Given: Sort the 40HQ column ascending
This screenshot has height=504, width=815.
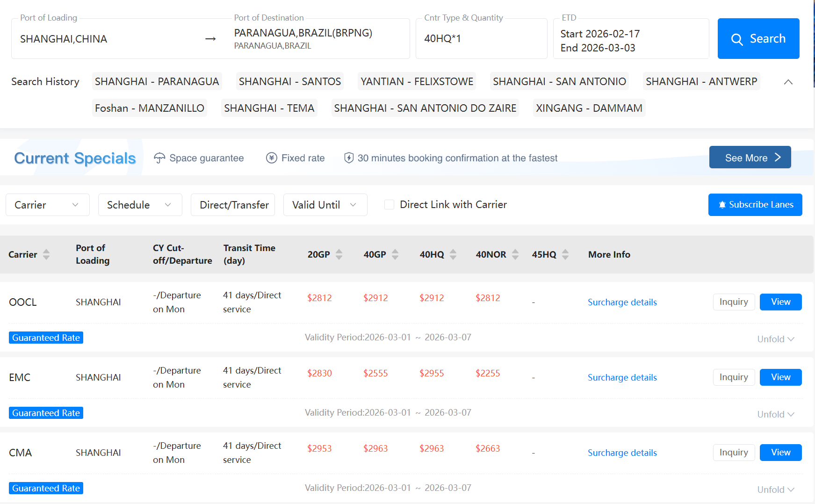Looking at the screenshot, I should coord(453,252).
